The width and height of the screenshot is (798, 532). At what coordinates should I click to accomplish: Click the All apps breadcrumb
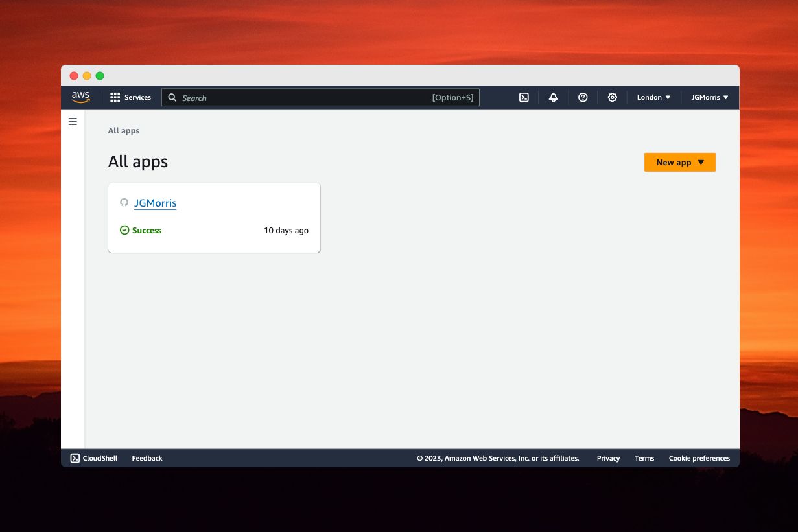point(124,130)
